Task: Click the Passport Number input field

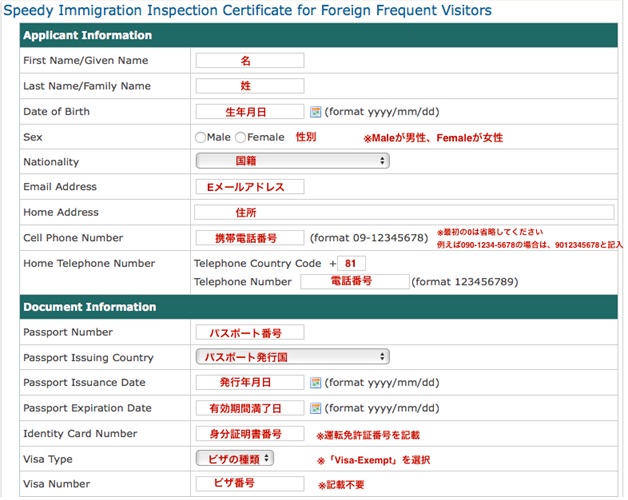Action: [x=250, y=332]
